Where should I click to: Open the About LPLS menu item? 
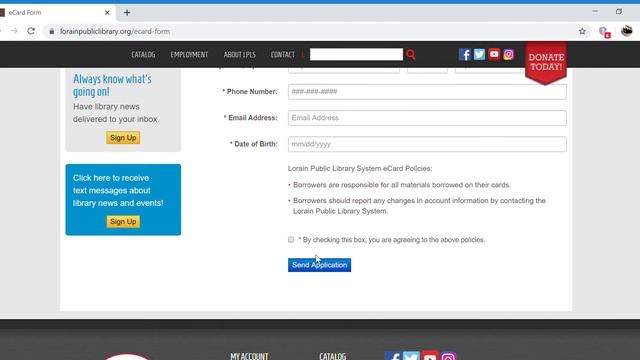[x=240, y=55]
